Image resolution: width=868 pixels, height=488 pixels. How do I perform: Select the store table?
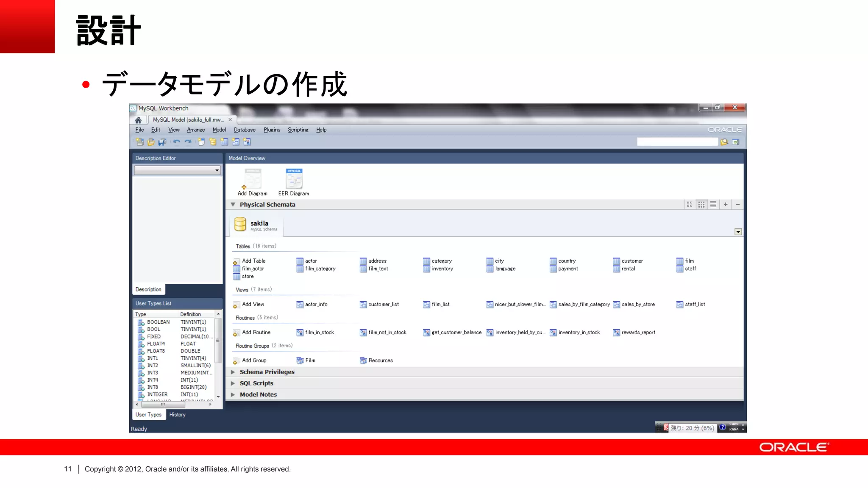[244, 276]
